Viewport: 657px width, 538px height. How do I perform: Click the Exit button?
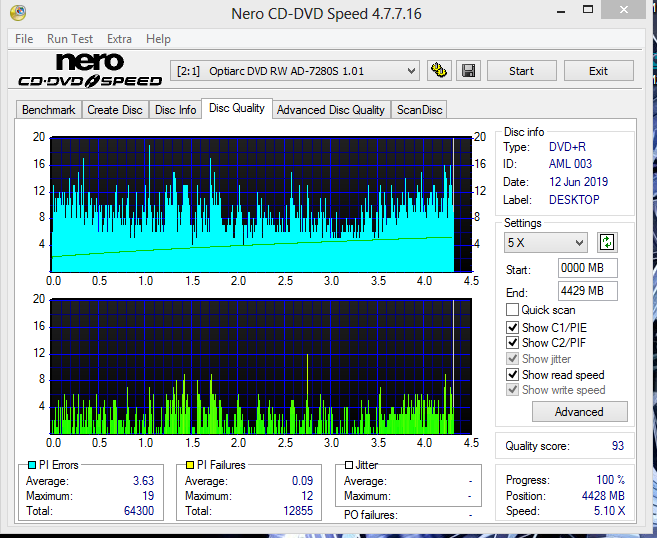pos(598,71)
